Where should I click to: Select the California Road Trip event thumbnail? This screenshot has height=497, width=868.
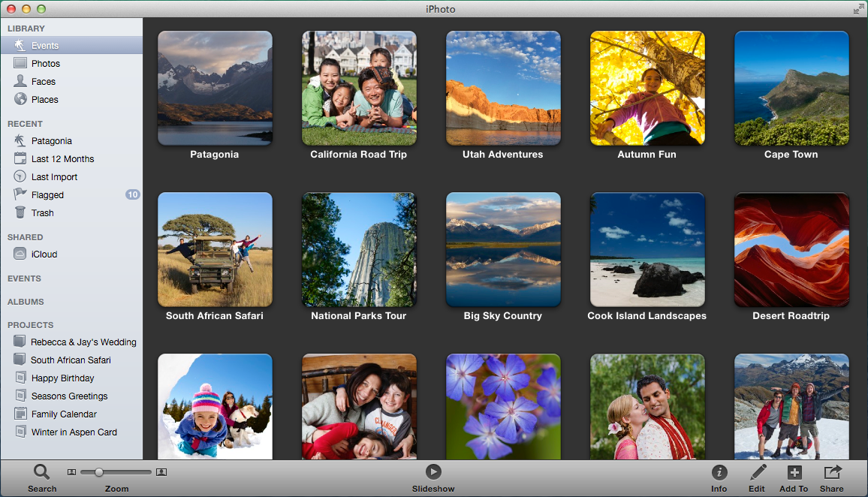(x=359, y=88)
